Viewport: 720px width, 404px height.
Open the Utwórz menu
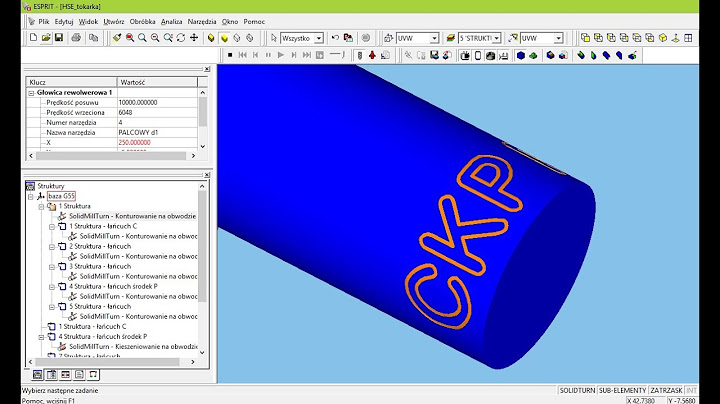(114, 22)
